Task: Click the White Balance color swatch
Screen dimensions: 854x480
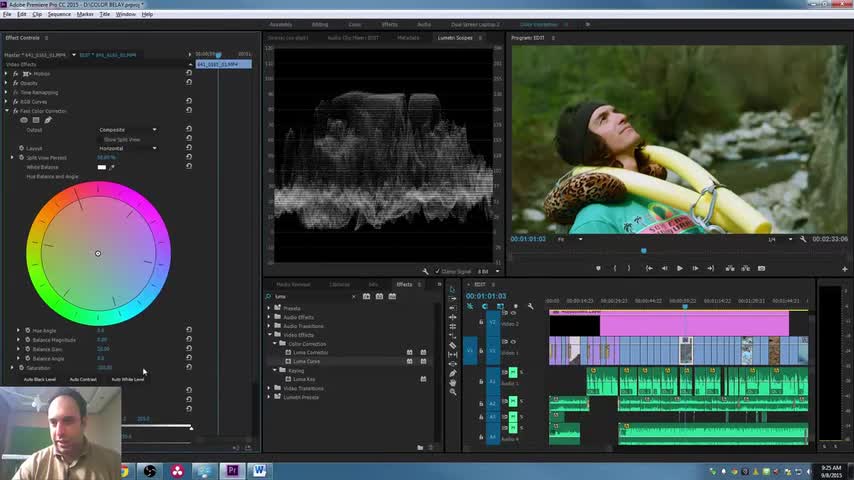Action: pos(101,167)
